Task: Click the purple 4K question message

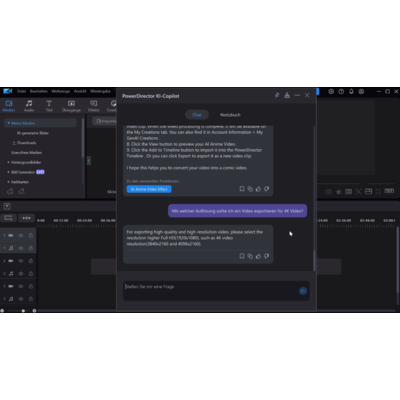Action: (237, 211)
